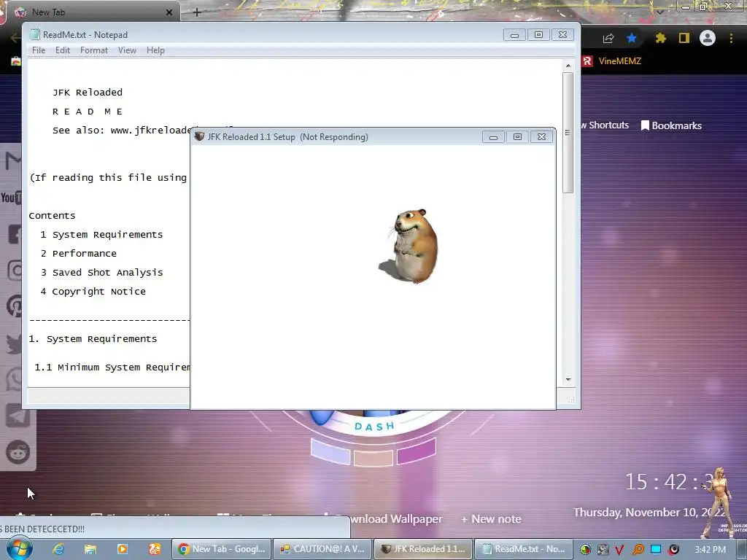Open the Twitter shortcut in the sidebar
Viewport: 747px width, 560px height.
click(x=15, y=343)
